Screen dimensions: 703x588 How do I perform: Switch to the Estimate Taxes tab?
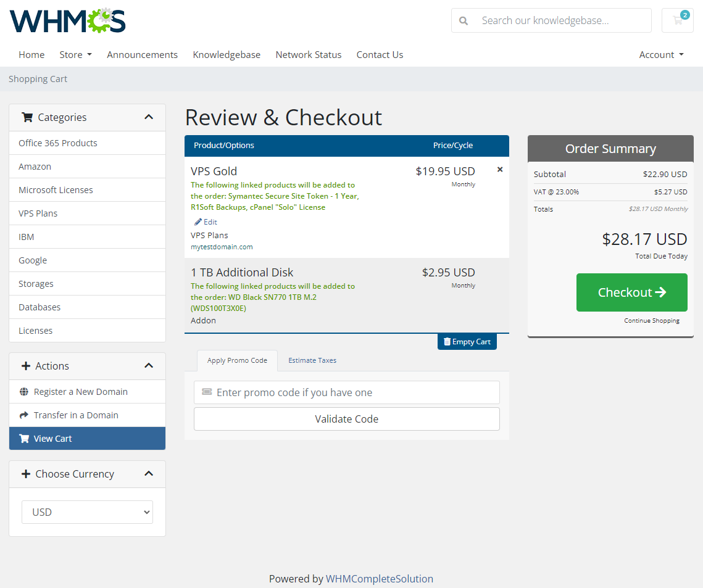(312, 360)
